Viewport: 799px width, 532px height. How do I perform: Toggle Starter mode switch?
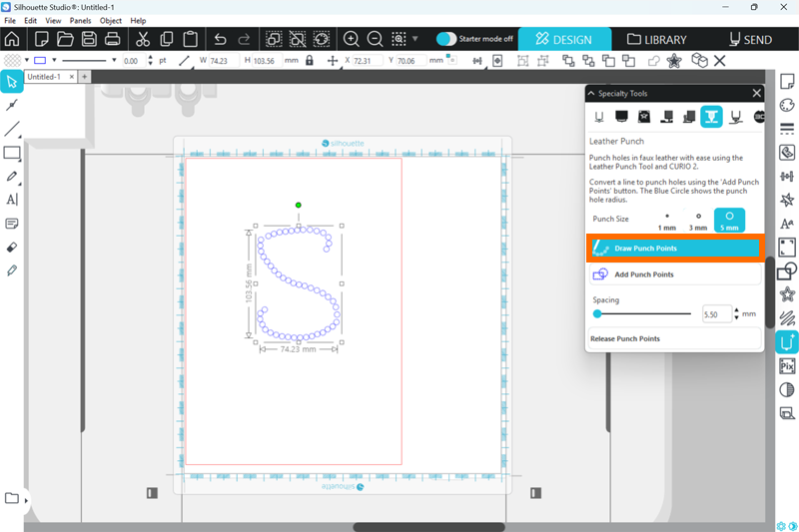click(x=446, y=39)
